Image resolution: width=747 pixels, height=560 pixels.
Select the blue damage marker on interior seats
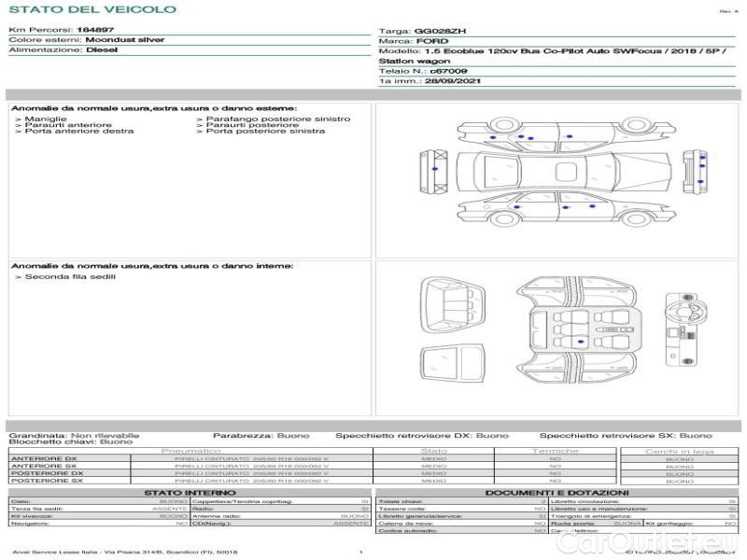(x=581, y=343)
